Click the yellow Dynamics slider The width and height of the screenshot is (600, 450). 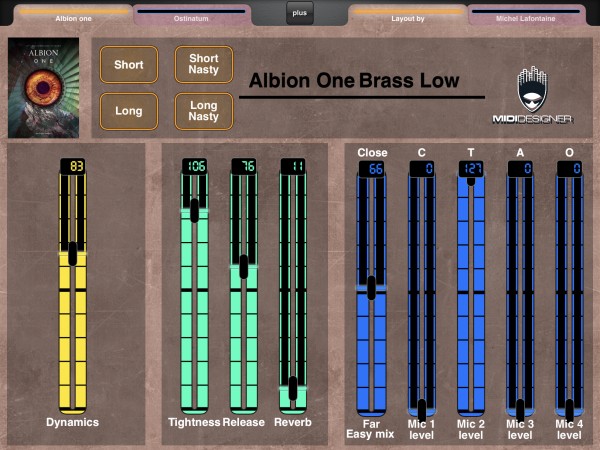pos(73,294)
